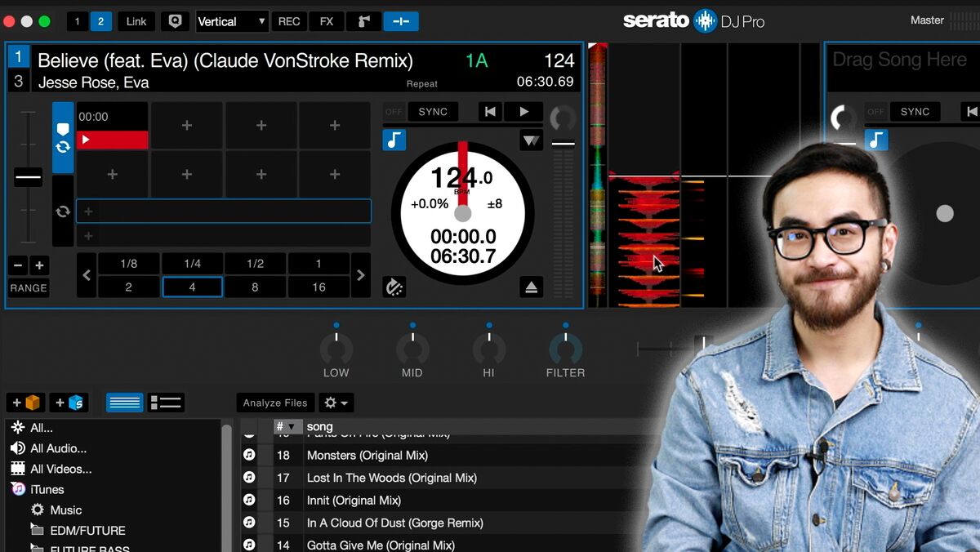This screenshot has width=980, height=552.
Task: Show the saved loops tab on the left deck
Action: click(63, 211)
